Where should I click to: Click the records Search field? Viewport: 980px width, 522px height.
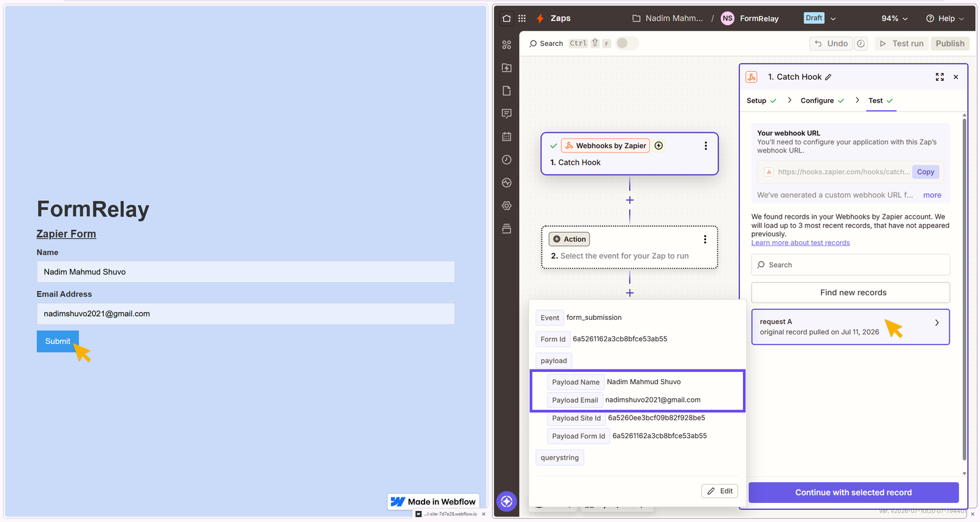pyautogui.click(x=851, y=265)
